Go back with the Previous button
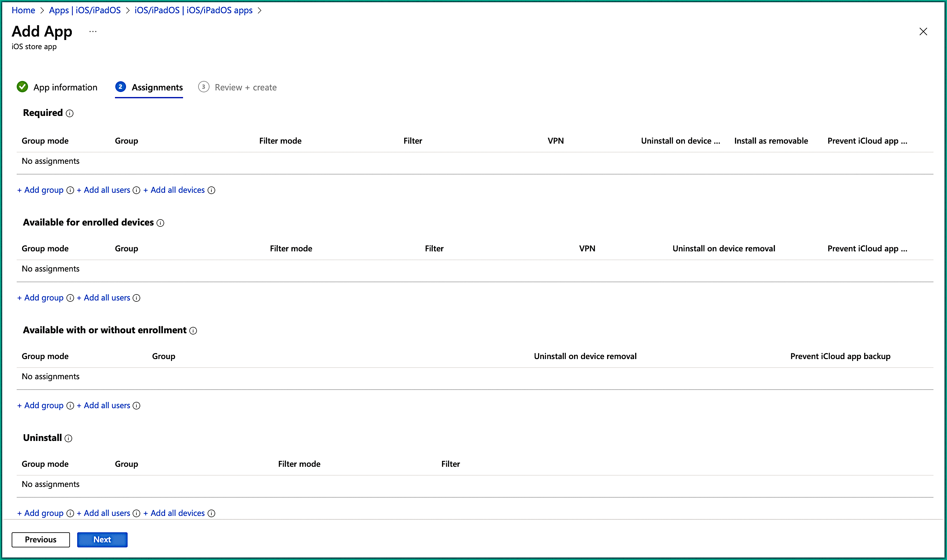The image size is (947, 560). 41,539
